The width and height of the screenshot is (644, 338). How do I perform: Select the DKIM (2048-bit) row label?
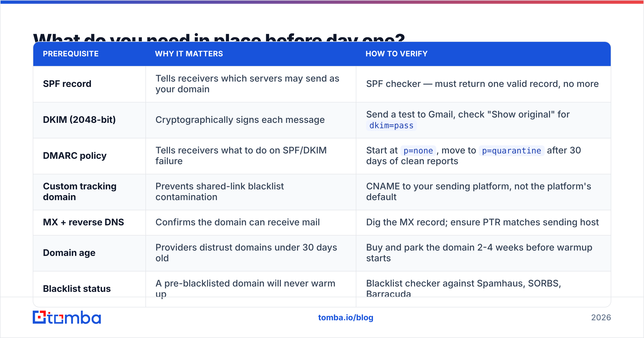tap(79, 120)
